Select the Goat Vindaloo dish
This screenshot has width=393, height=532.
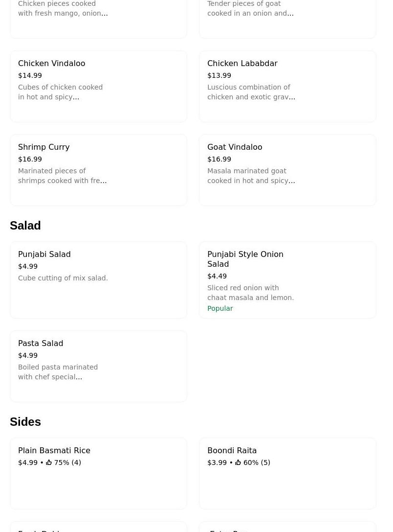click(287, 170)
